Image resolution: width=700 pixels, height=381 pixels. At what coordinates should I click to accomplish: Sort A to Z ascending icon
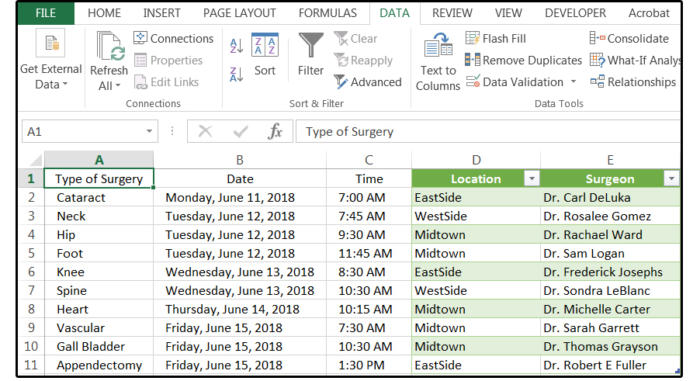point(236,46)
